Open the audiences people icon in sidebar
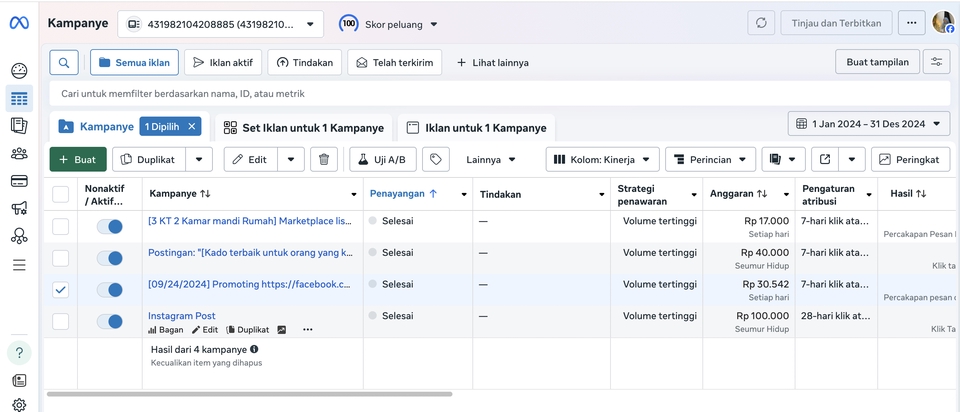Screen dimensions: 960x412 [19, 153]
